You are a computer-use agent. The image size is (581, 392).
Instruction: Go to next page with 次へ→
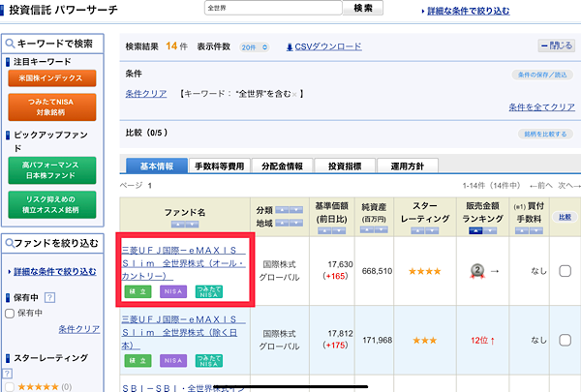[569, 186]
